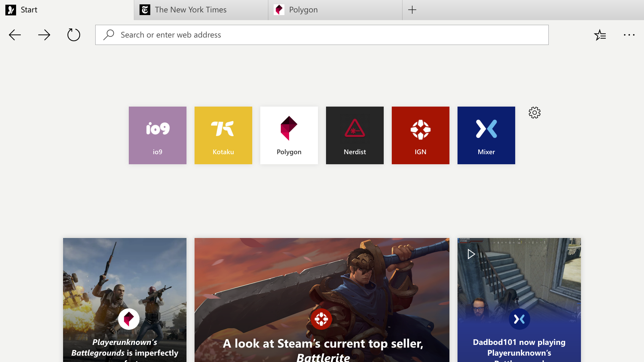
Task: Reload the page with the refresh icon
Action: [74, 35]
